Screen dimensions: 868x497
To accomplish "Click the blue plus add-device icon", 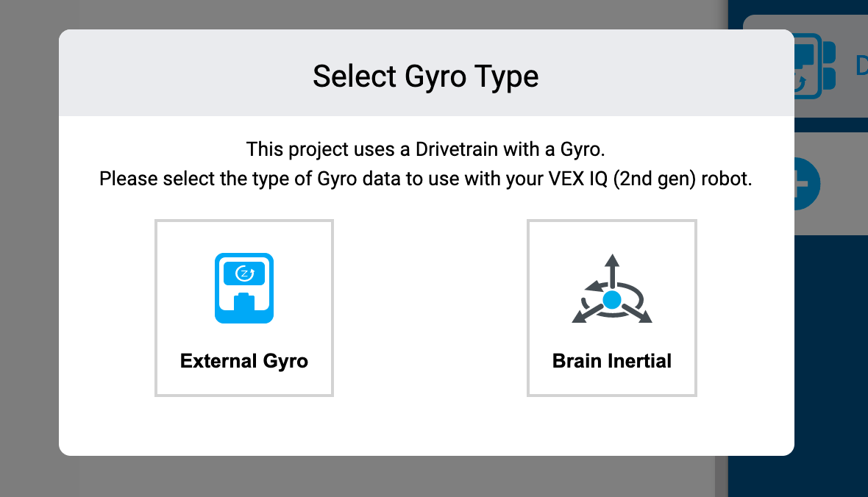I will [804, 184].
